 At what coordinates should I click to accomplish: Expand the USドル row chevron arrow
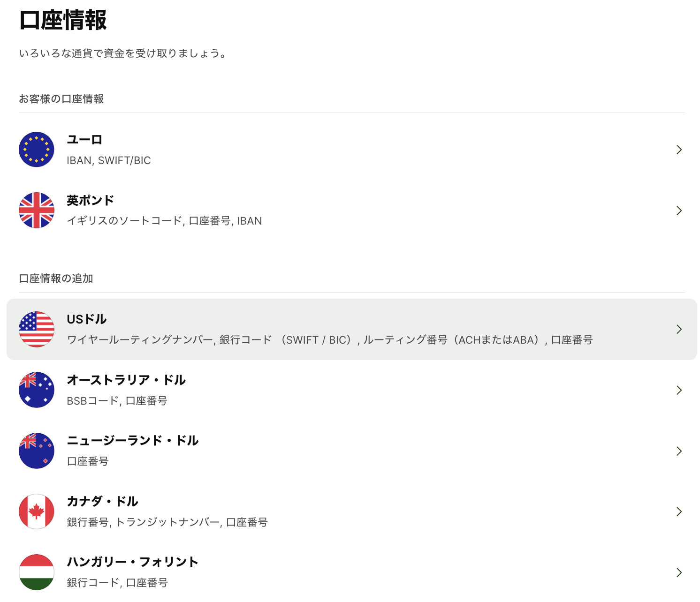click(x=679, y=329)
